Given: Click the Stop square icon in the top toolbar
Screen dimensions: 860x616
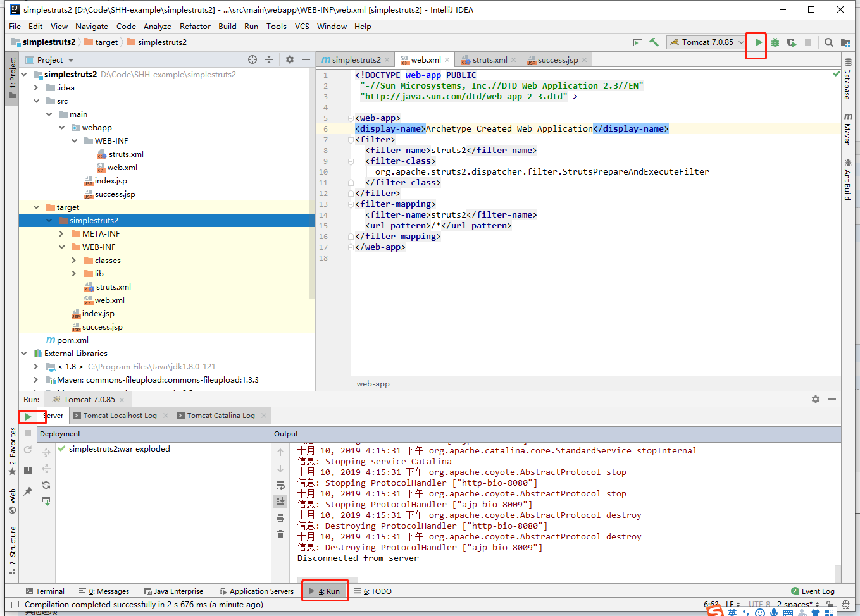Looking at the screenshot, I should coord(808,42).
